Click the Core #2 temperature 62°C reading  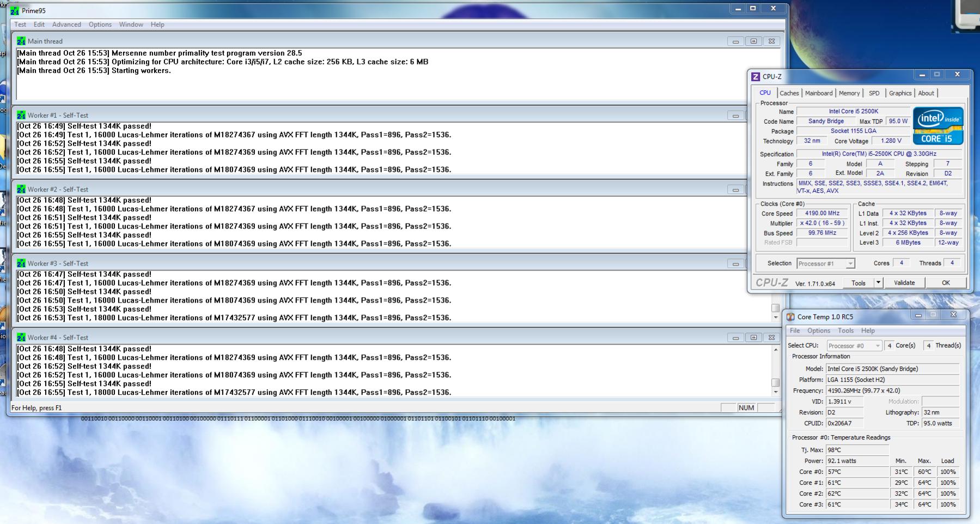point(857,493)
